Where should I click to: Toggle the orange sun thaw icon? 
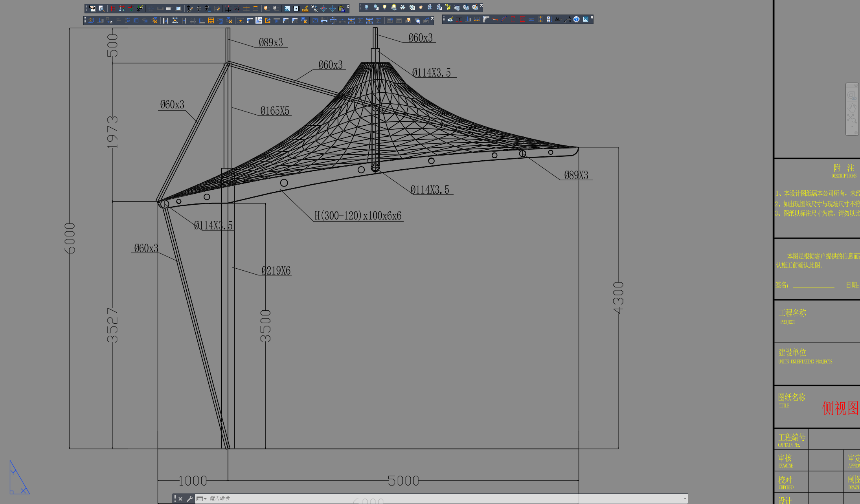421,7
